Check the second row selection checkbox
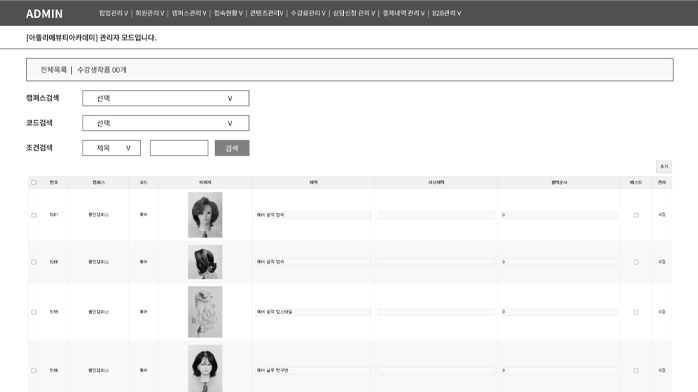Screen dimensions: 698x392 (x=34, y=262)
